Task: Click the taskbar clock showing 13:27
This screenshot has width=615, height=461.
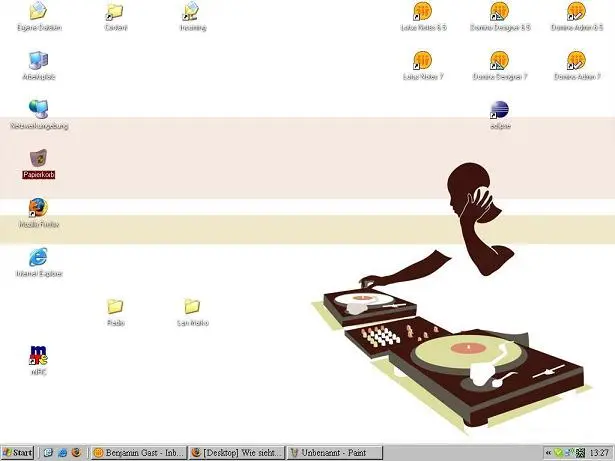Action: tap(598, 453)
